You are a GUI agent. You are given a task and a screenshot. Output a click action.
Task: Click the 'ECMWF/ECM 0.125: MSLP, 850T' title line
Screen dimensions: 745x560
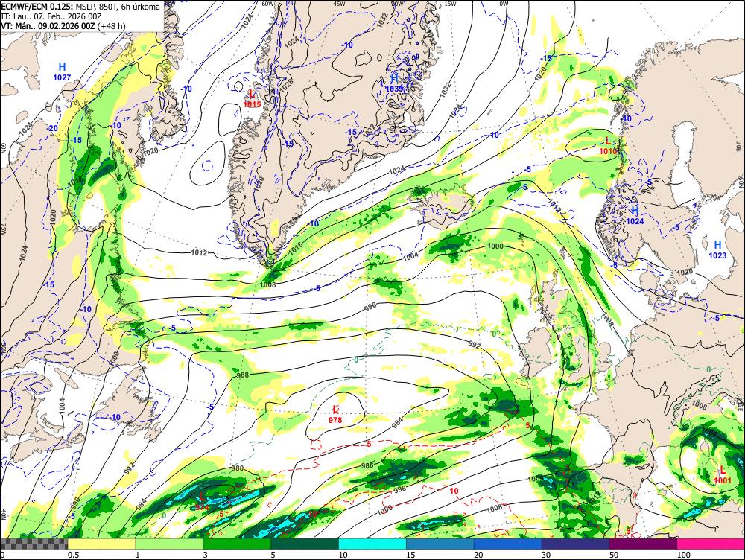[80, 7]
